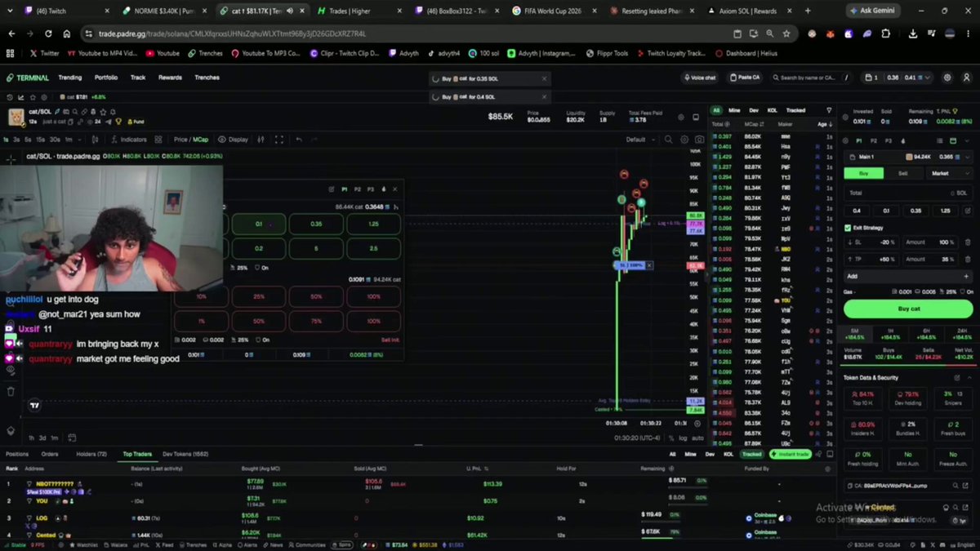Dismiss the Buy cat for 0.35 SOL notification
Viewport: 980px width, 551px height.
coord(545,78)
